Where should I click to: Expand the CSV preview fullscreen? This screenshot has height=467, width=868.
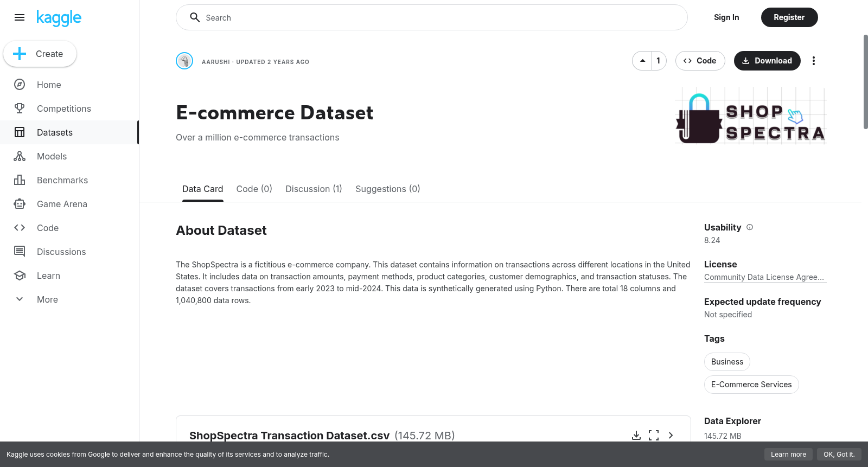pyautogui.click(x=654, y=436)
